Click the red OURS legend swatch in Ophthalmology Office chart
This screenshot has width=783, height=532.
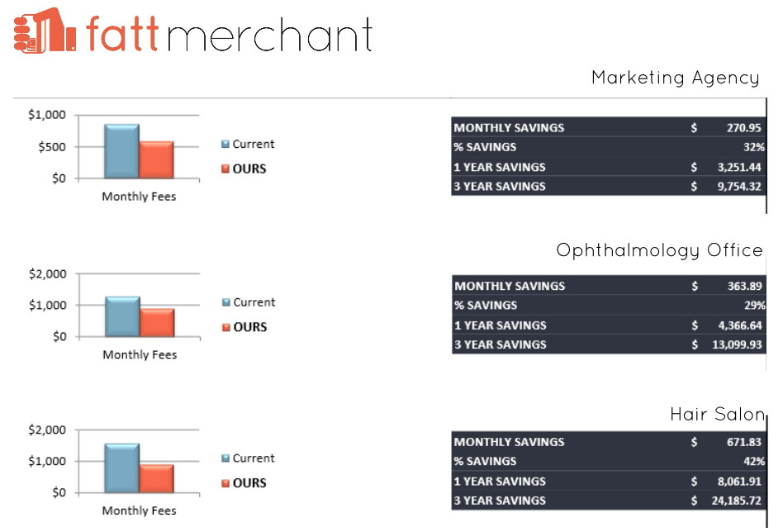tap(226, 328)
